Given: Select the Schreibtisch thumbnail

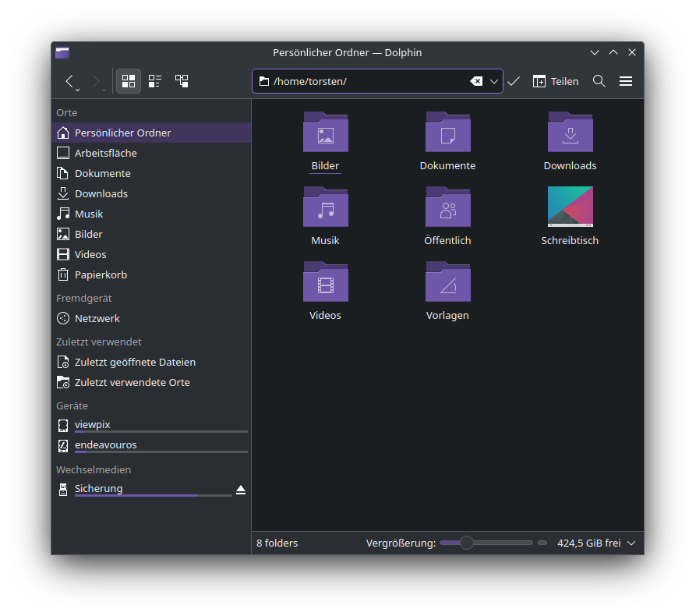Looking at the screenshot, I should tap(571, 207).
